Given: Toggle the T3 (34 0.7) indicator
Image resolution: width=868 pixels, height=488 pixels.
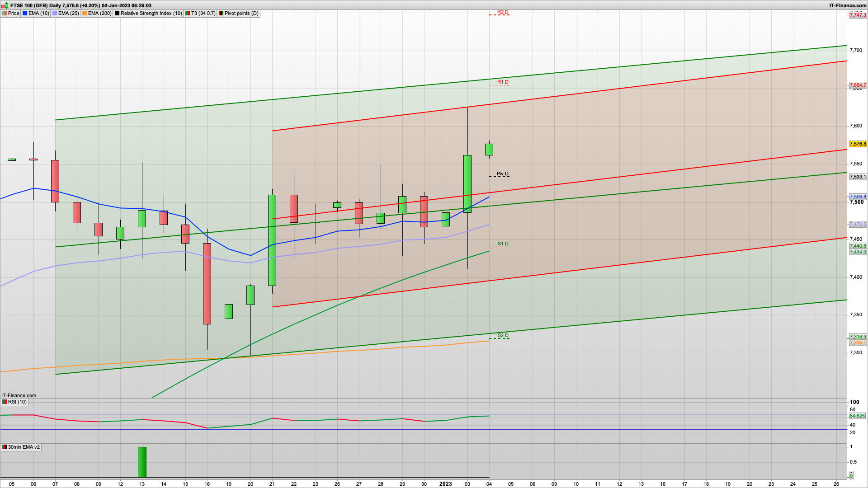Looking at the screenshot, I should point(201,13).
